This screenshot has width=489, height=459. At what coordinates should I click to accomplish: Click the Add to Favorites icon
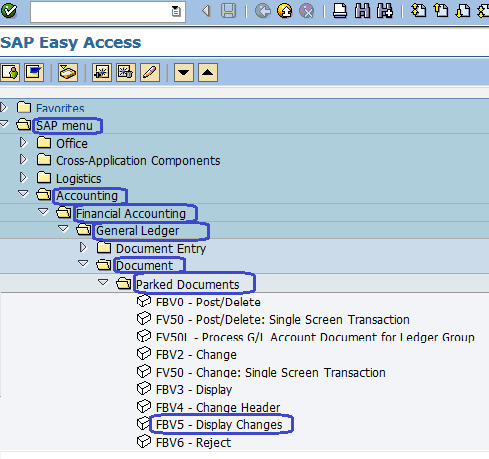pos(102,72)
